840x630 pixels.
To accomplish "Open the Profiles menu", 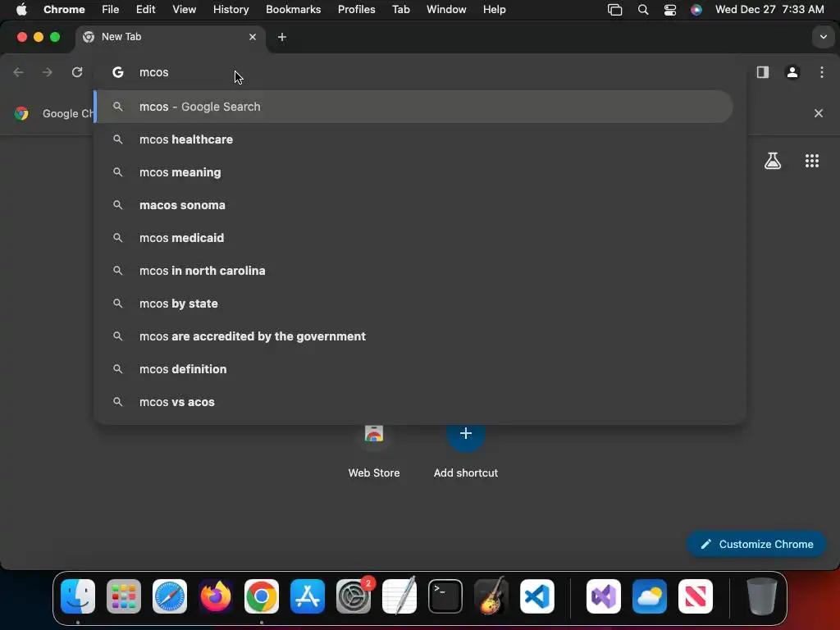I will pyautogui.click(x=356, y=10).
